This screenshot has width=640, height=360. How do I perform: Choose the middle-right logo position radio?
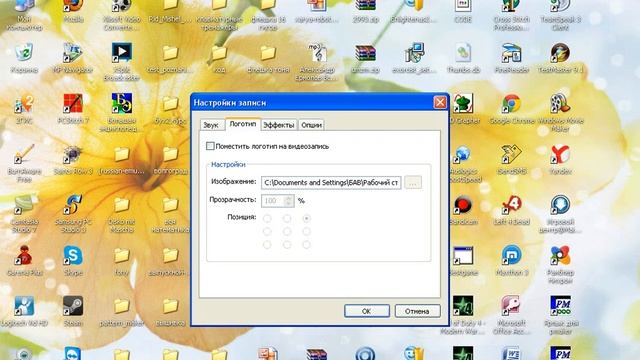tap(307, 231)
